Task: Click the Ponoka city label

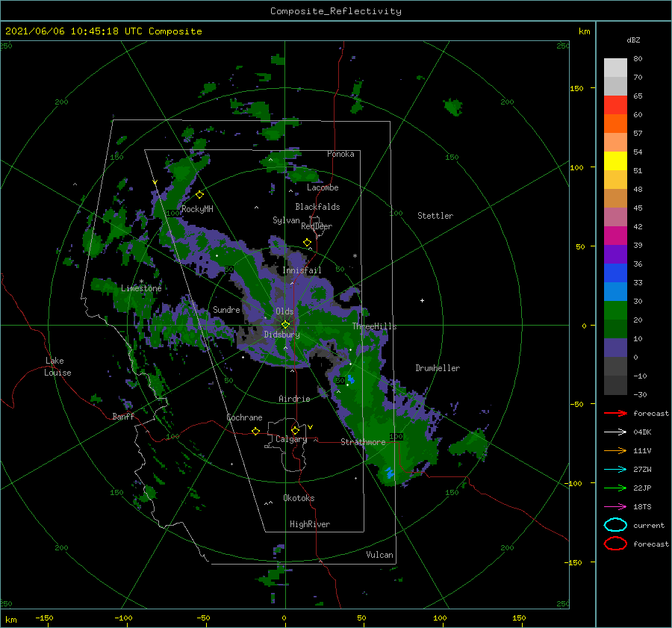Action: (x=340, y=154)
